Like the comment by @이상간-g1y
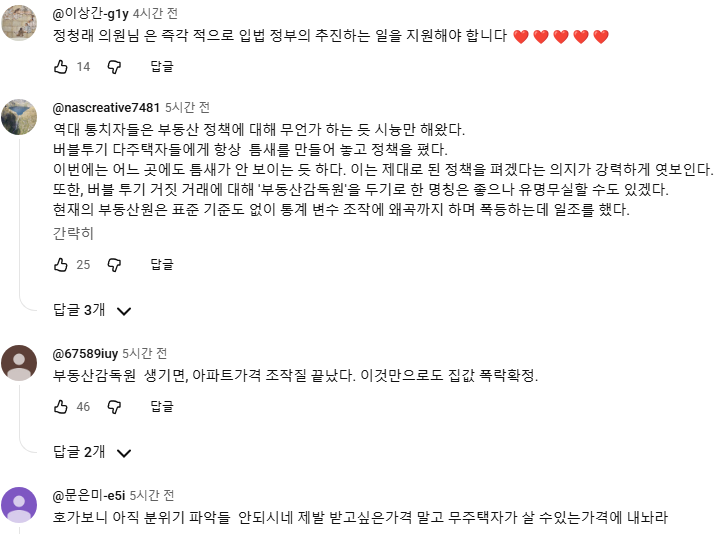Screen dimensions: 717x534 tap(61, 67)
